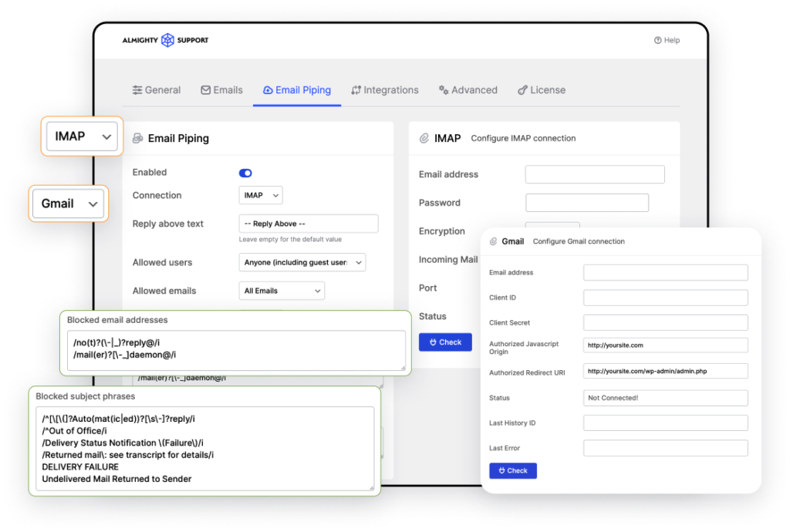Click the Client Secret field
Screen dimensions: 790x532
pos(666,322)
